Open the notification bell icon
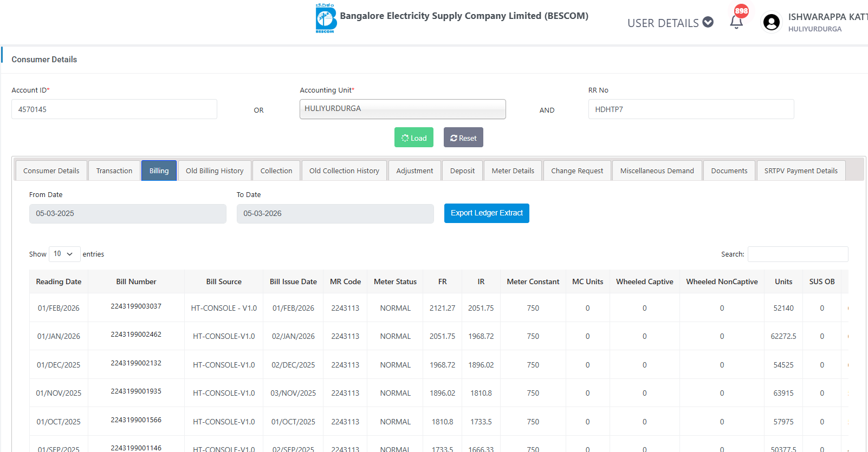This screenshot has width=868, height=452. click(x=736, y=22)
